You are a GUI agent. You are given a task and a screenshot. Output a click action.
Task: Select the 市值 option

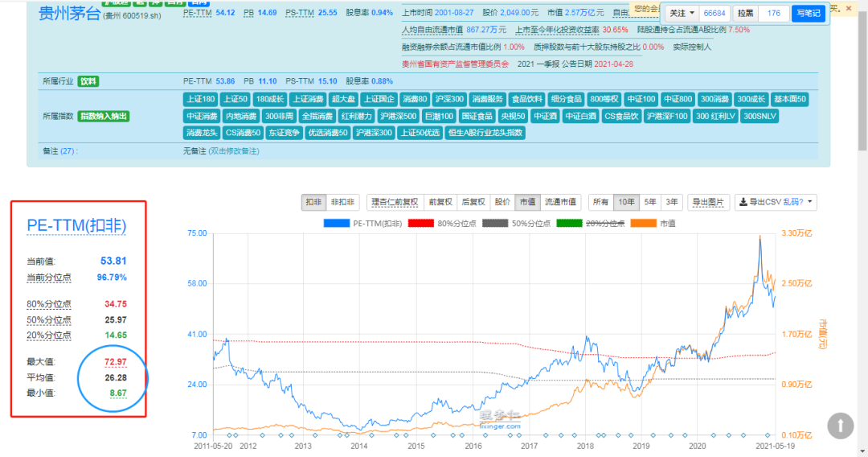coord(527,202)
